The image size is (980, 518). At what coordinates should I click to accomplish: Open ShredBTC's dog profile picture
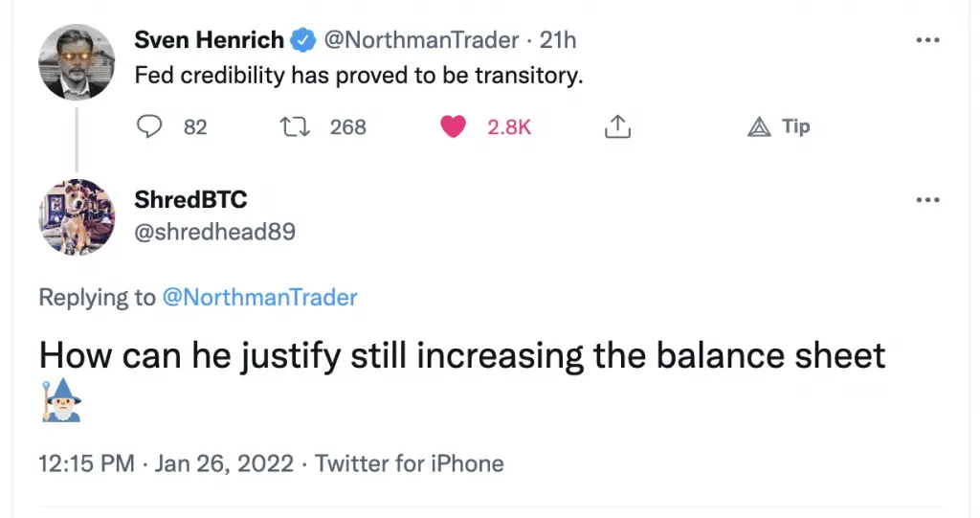(77, 217)
